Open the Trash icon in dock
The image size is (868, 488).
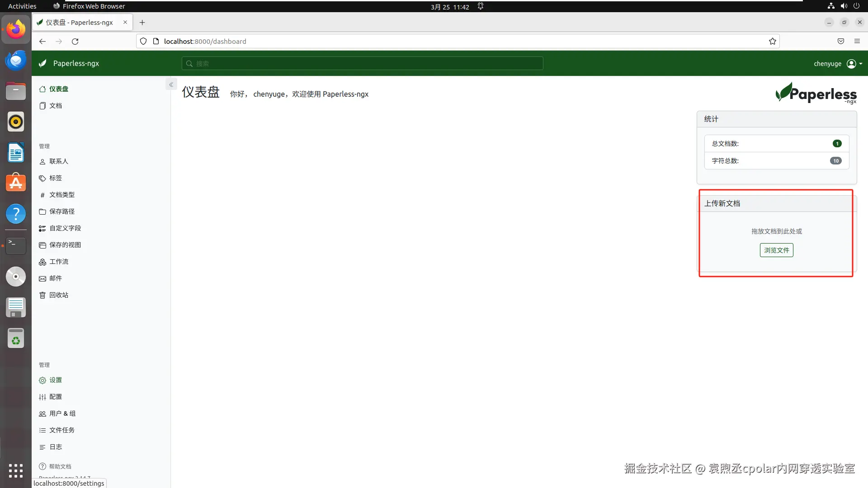click(16, 338)
